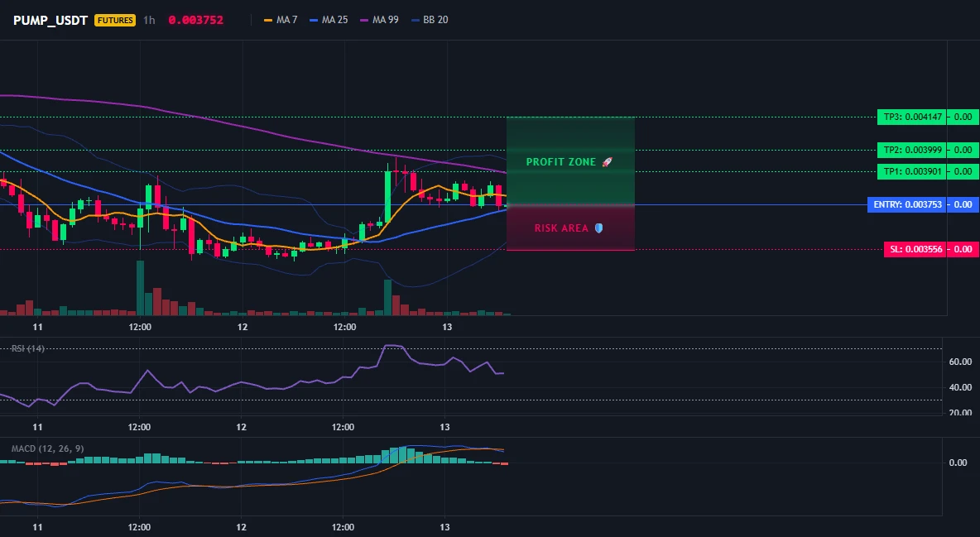Click the PUMP_USDT symbol name
Screen dimensions: 980x537
(50, 20)
